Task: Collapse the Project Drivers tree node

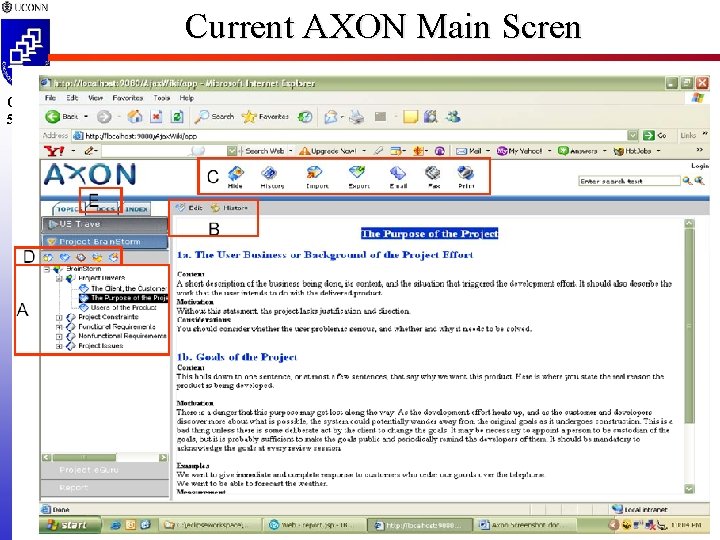Action: pyautogui.click(x=59, y=278)
